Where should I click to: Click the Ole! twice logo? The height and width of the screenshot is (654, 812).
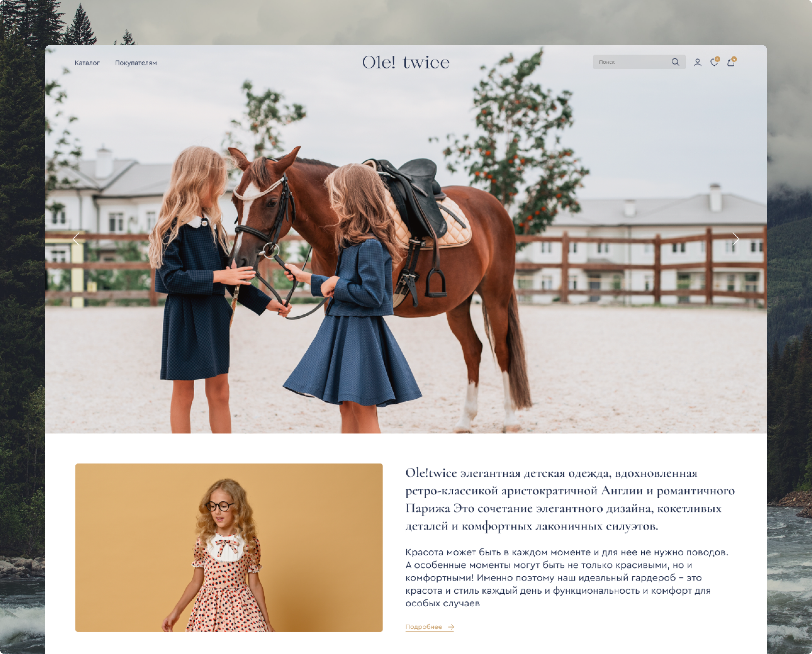click(406, 63)
